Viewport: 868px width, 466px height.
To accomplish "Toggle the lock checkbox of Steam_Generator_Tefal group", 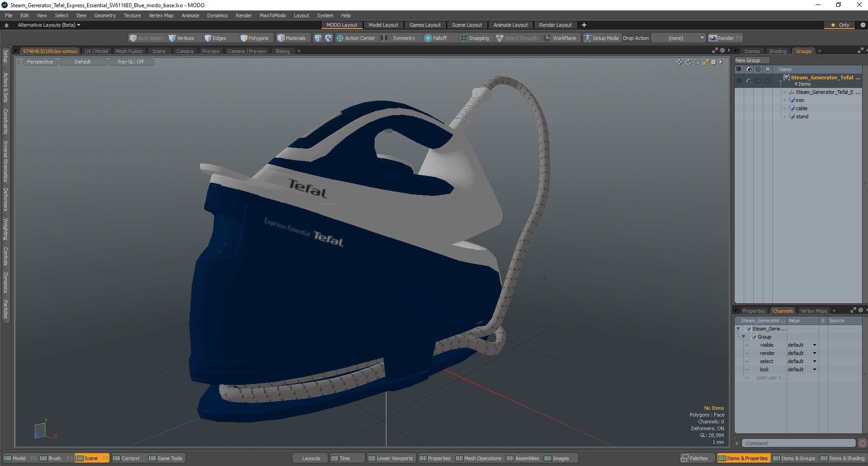I will pos(767,81).
